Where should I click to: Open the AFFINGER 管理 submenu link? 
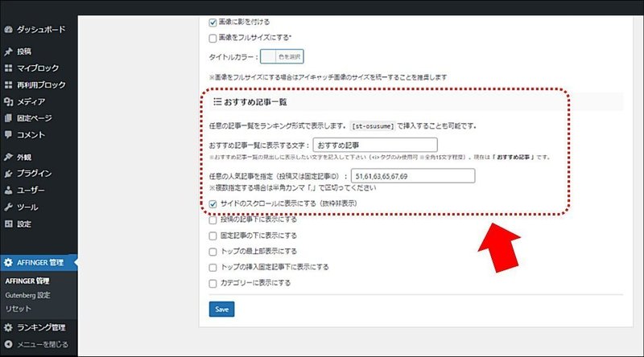click(x=27, y=281)
